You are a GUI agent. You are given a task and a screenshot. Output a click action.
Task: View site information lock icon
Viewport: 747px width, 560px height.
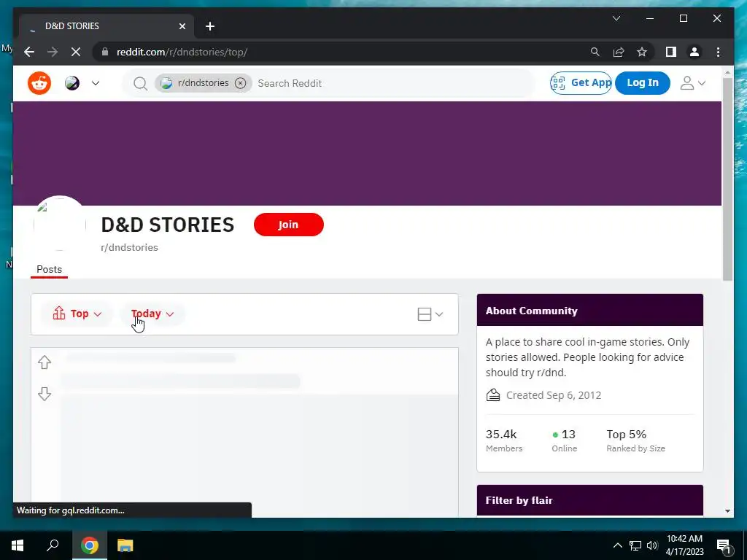click(105, 52)
